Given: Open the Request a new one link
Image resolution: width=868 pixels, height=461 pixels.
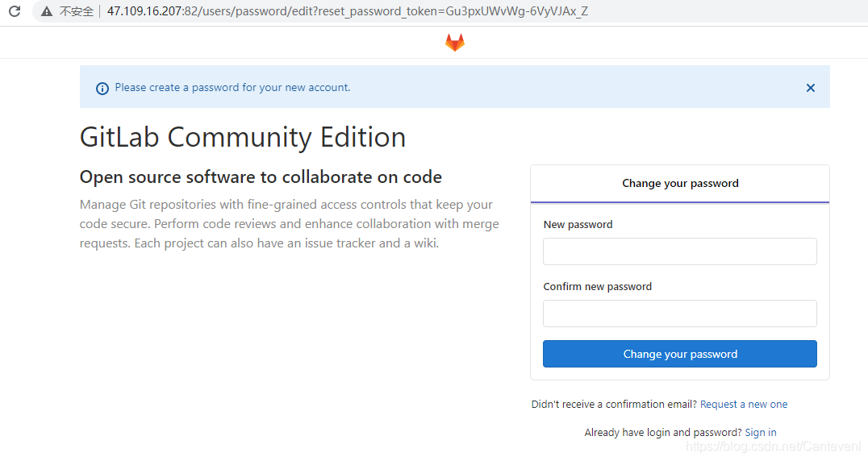Looking at the screenshot, I should coord(744,405).
